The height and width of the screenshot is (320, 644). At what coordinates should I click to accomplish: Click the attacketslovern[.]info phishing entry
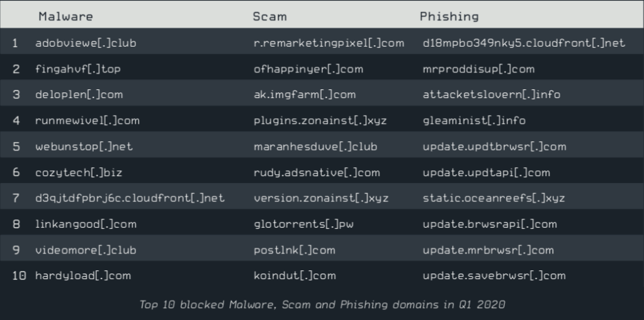491,95
